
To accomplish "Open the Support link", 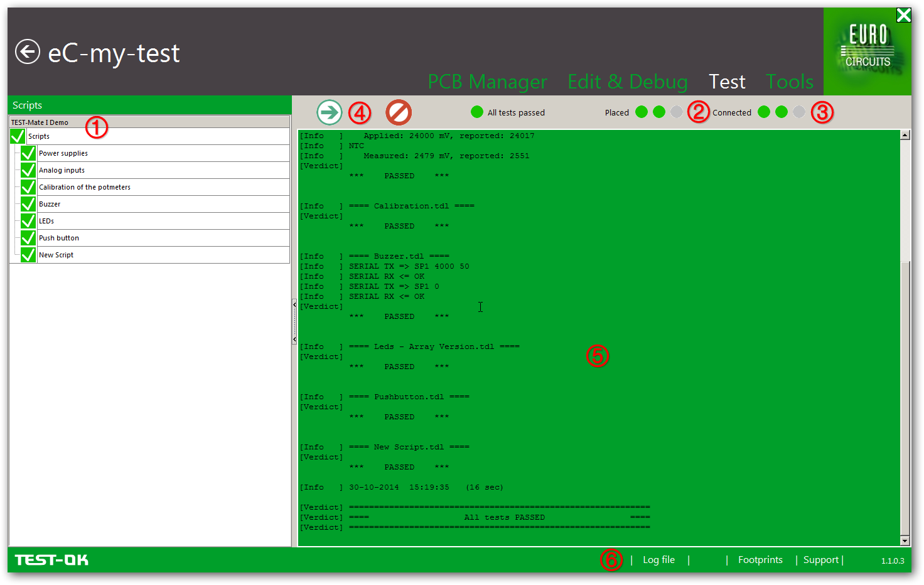I will [x=821, y=560].
